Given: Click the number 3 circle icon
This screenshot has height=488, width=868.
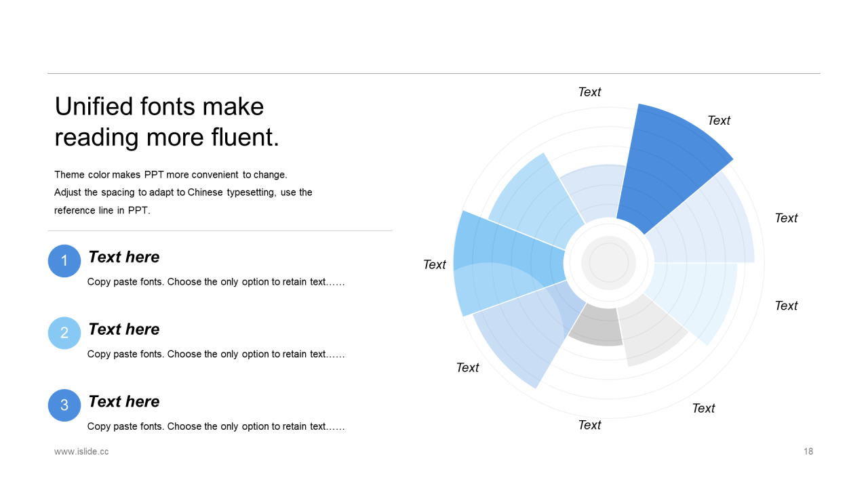Looking at the screenshot, I should pyautogui.click(x=64, y=405).
